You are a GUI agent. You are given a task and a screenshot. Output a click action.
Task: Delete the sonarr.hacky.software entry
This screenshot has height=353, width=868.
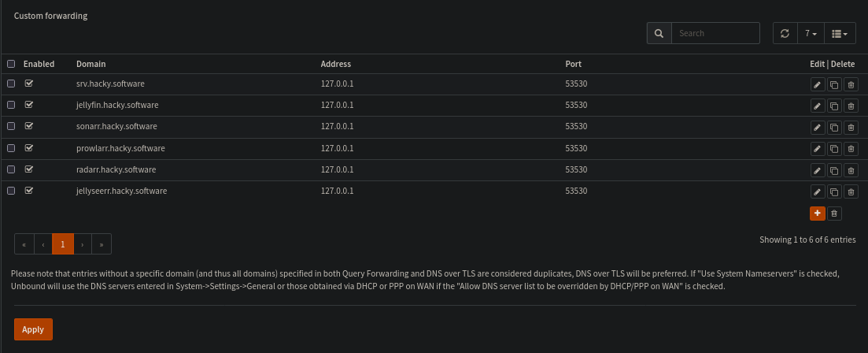[x=851, y=127]
